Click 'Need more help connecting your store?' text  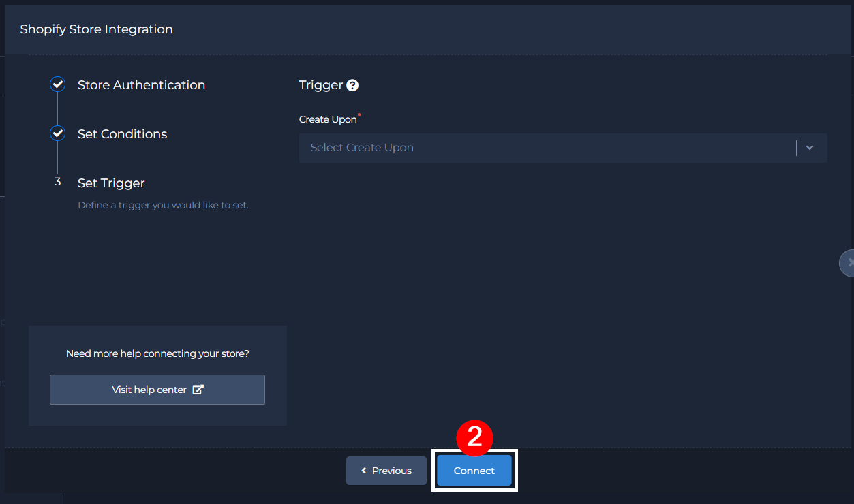[157, 353]
